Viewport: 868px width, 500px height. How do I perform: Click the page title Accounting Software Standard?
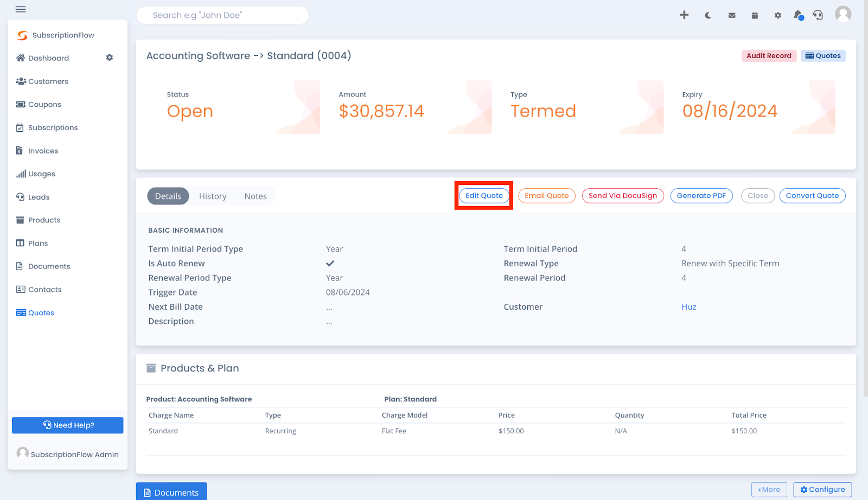tap(248, 56)
